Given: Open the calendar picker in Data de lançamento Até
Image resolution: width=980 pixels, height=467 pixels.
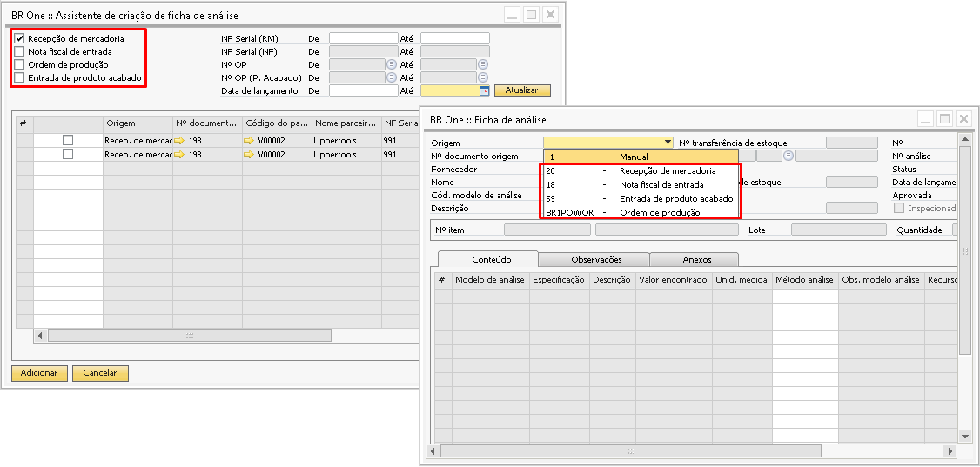Looking at the screenshot, I should pyautogui.click(x=484, y=90).
